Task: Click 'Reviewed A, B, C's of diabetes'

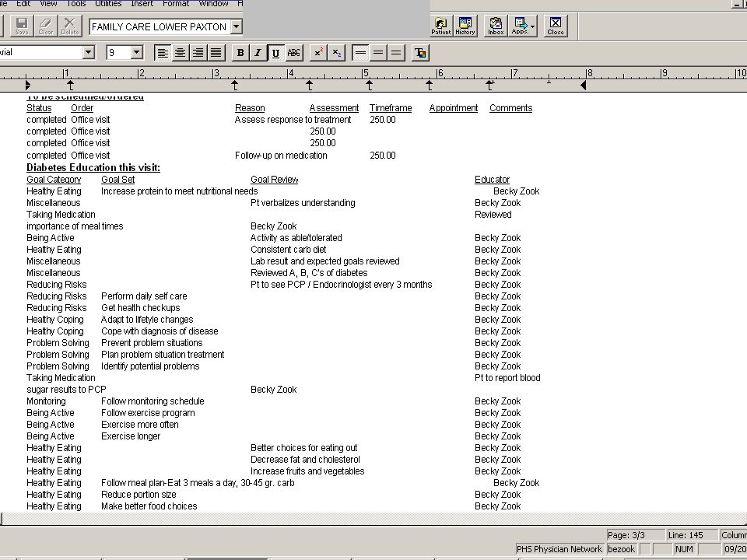Action: tap(309, 273)
